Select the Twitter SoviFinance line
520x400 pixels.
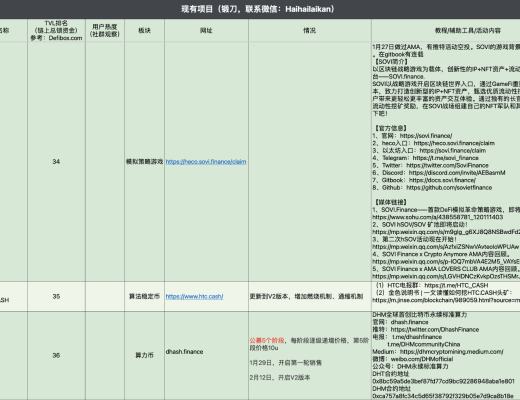(431, 165)
